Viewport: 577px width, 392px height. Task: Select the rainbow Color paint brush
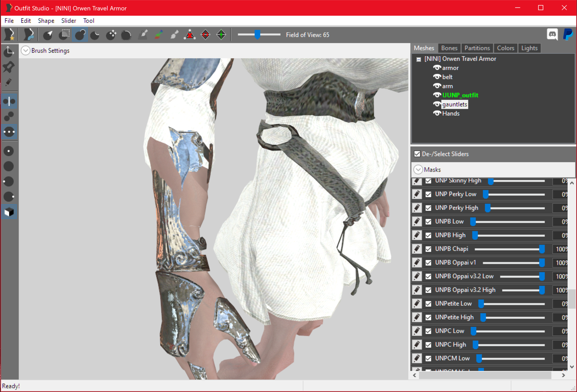point(158,35)
